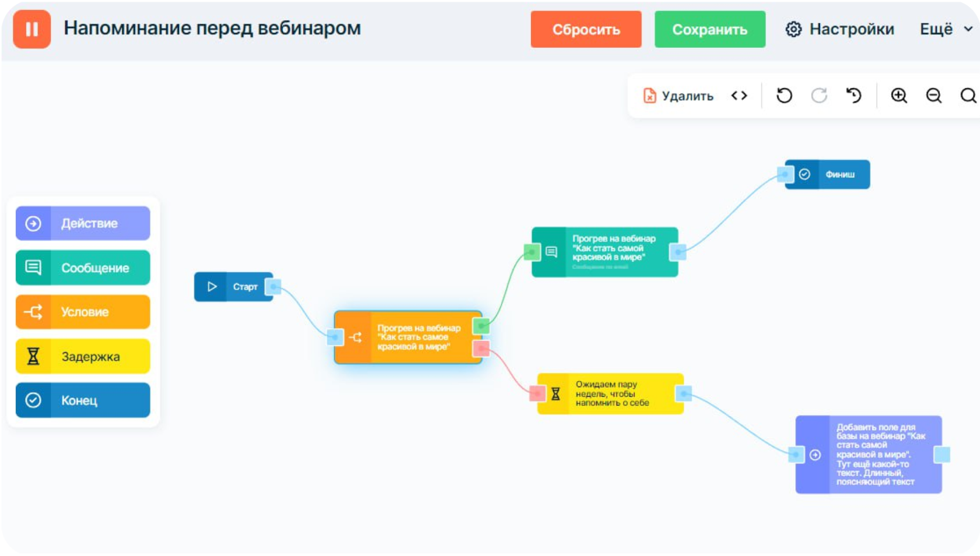Screen dimensions: 980x556
Task: Click the speech bubble icon on the Сообщение block
Action: (34, 268)
